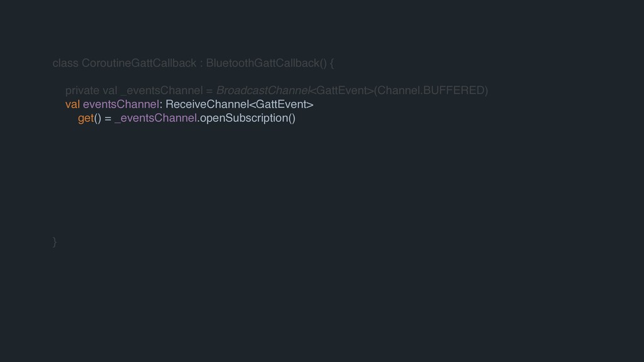Click the equals sign before BroadcastChannel
644x362 pixels.
(x=209, y=90)
